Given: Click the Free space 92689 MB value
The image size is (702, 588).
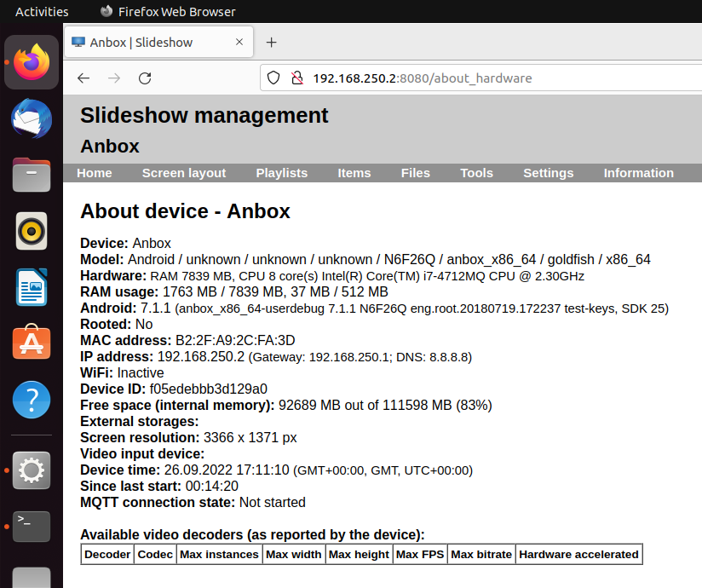Looking at the screenshot, I should pos(385,406).
